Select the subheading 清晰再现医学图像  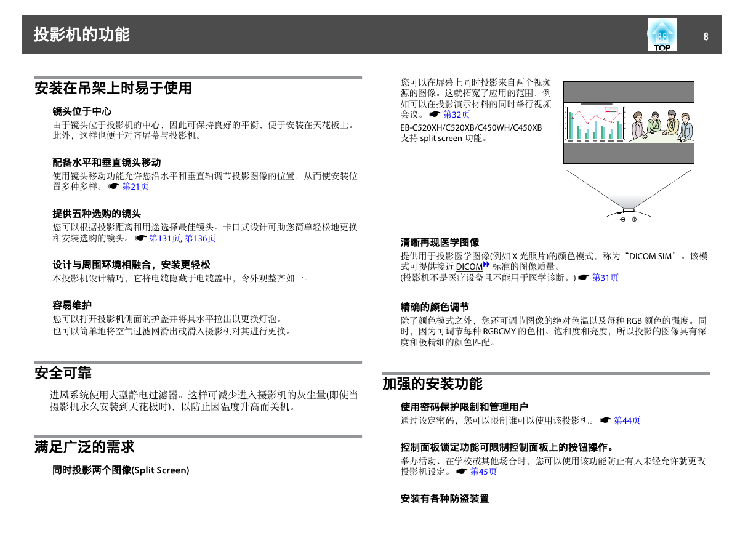coord(440,243)
